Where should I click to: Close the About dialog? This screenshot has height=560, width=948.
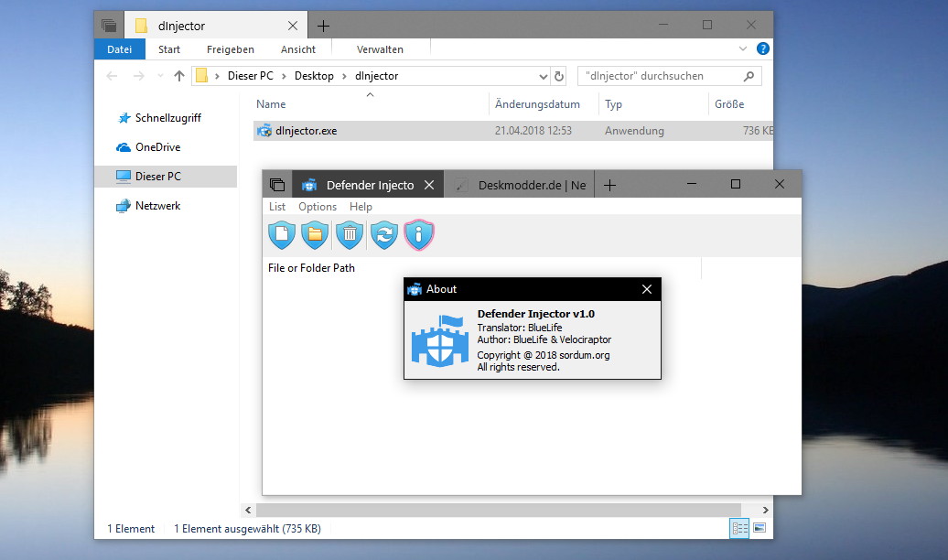pyautogui.click(x=647, y=289)
